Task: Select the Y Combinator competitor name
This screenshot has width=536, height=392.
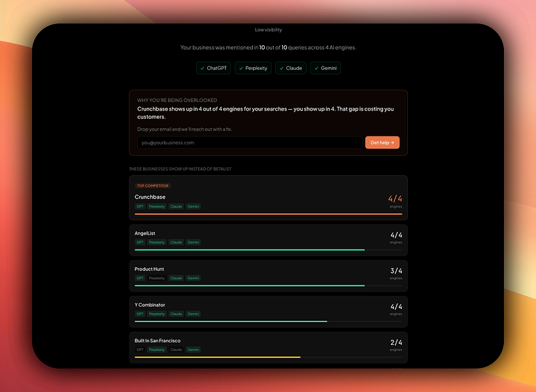Action: pyautogui.click(x=150, y=305)
